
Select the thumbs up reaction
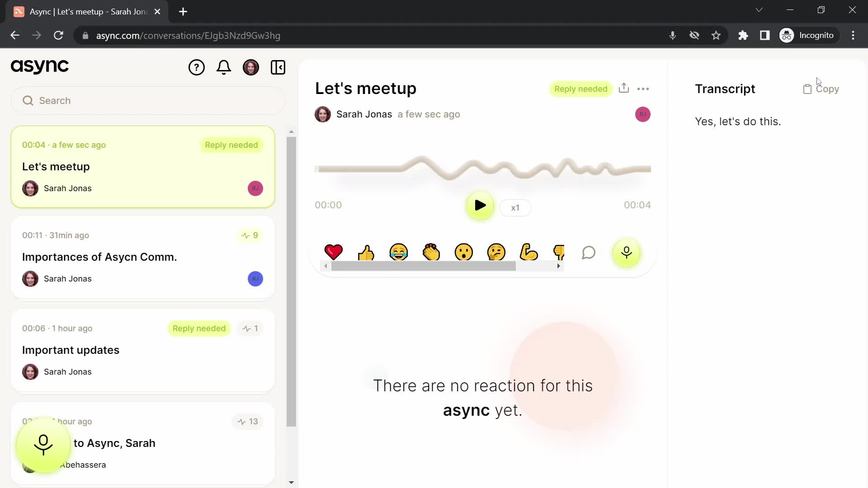click(x=366, y=252)
